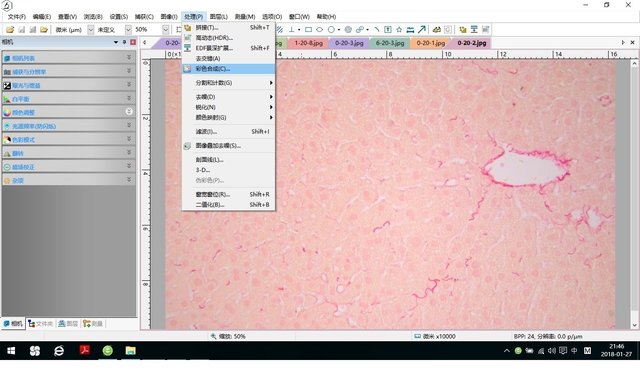Select the ellipse drawing tool
Screen dimensions: 640x375
(320, 29)
